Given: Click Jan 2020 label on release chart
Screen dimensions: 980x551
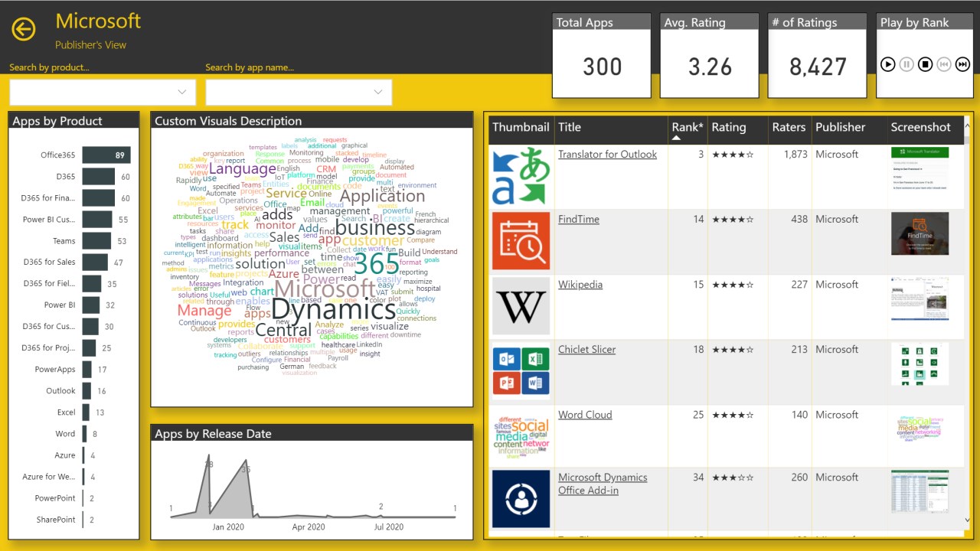Looking at the screenshot, I should [x=228, y=527].
